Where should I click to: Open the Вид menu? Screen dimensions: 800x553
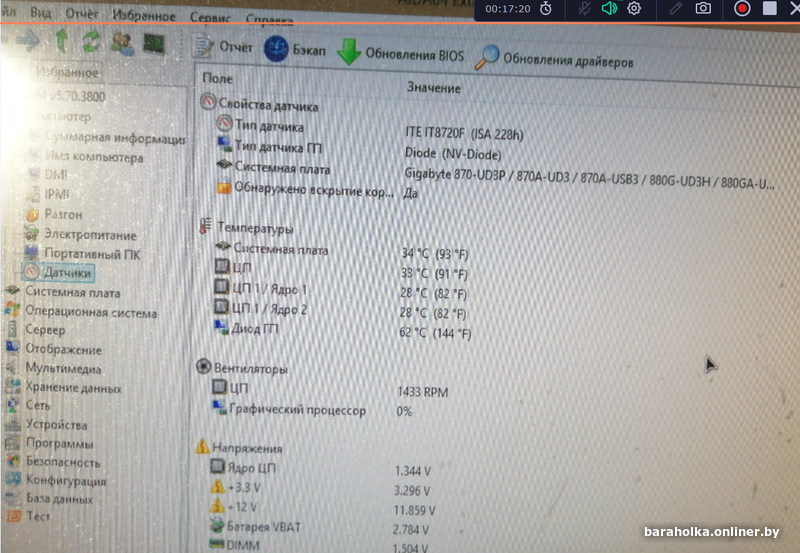(40, 13)
